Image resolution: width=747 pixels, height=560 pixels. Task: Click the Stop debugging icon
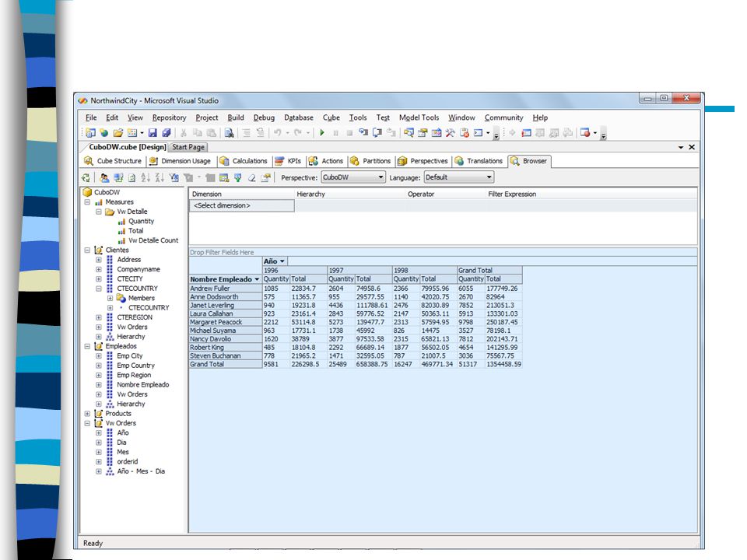click(349, 133)
